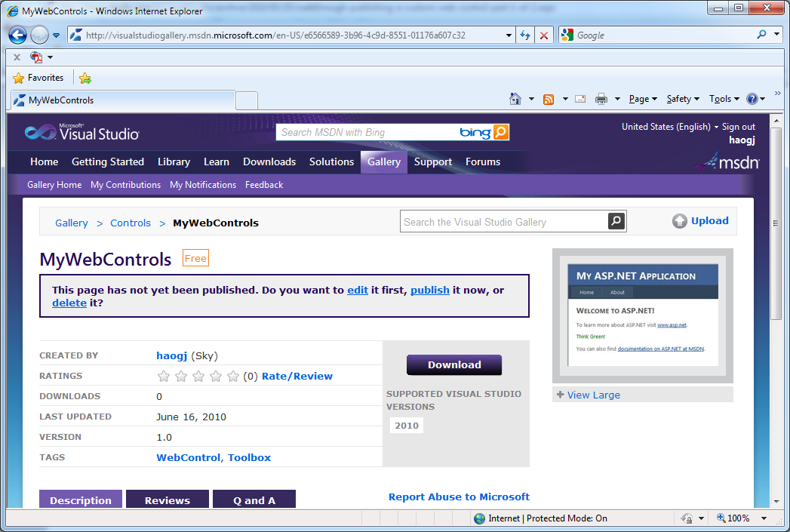Click the Controls breadcrumb link
The image size is (790, 532).
pos(131,223)
